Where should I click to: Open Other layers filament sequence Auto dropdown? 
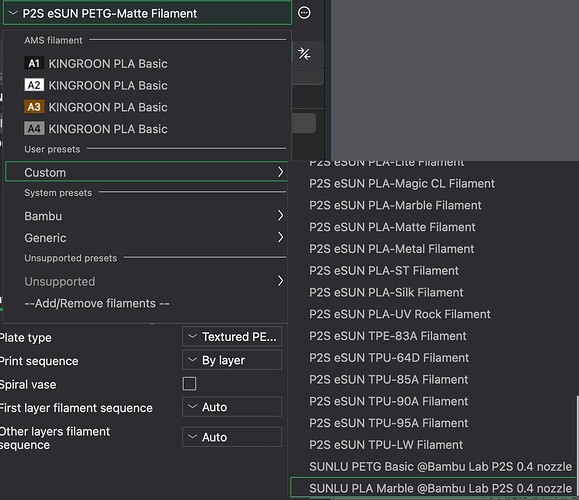coord(232,437)
